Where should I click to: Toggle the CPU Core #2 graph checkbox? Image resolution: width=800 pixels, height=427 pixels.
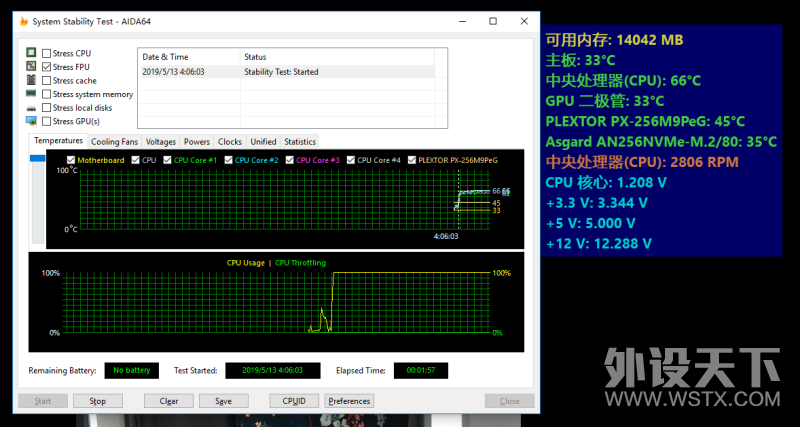point(229,160)
